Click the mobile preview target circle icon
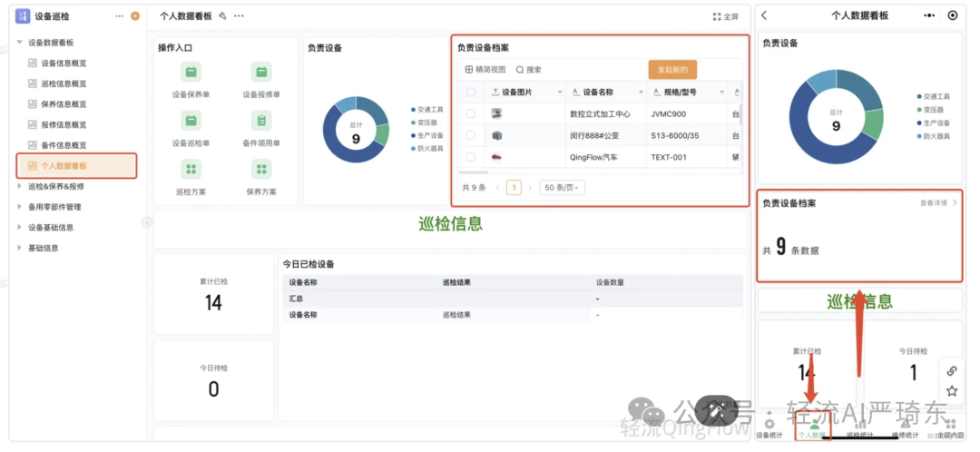 pyautogui.click(x=953, y=15)
